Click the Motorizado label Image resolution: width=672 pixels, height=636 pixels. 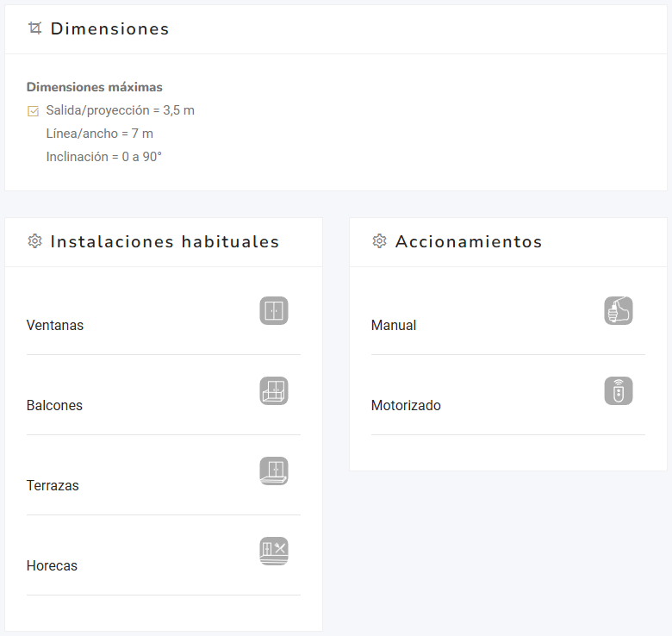click(x=406, y=406)
